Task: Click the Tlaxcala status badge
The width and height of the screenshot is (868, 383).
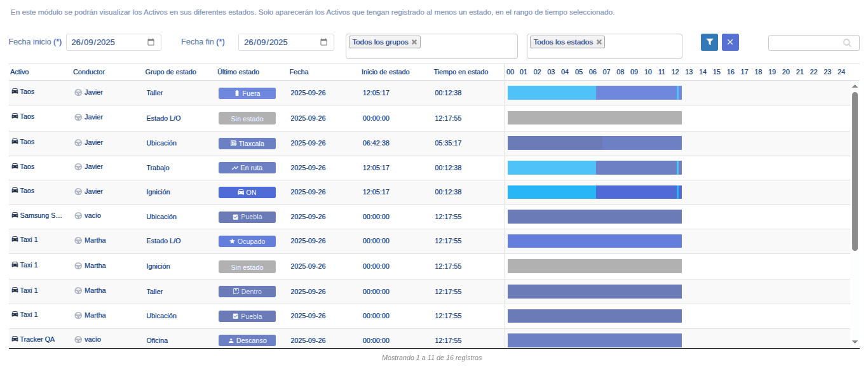Action: tap(247, 144)
